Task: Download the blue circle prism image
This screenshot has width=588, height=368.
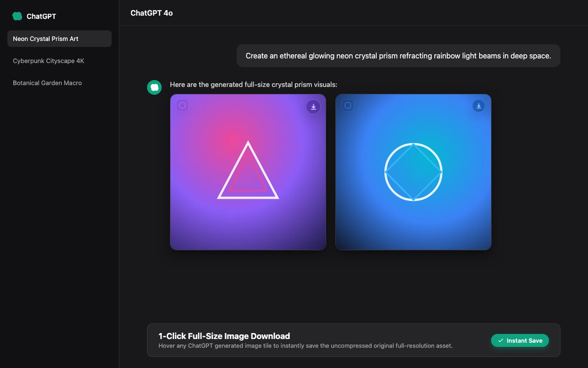Action: tap(478, 106)
